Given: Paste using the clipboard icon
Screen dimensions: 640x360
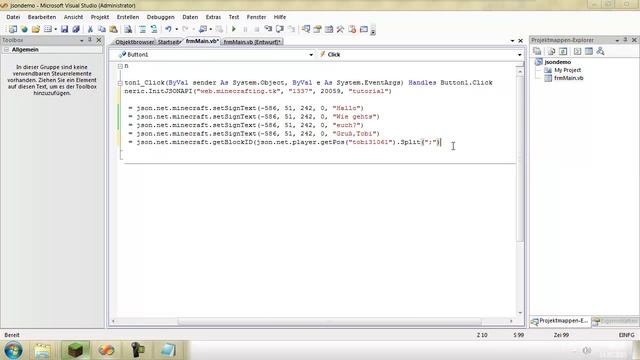Looking at the screenshot, I should pos(113,29).
